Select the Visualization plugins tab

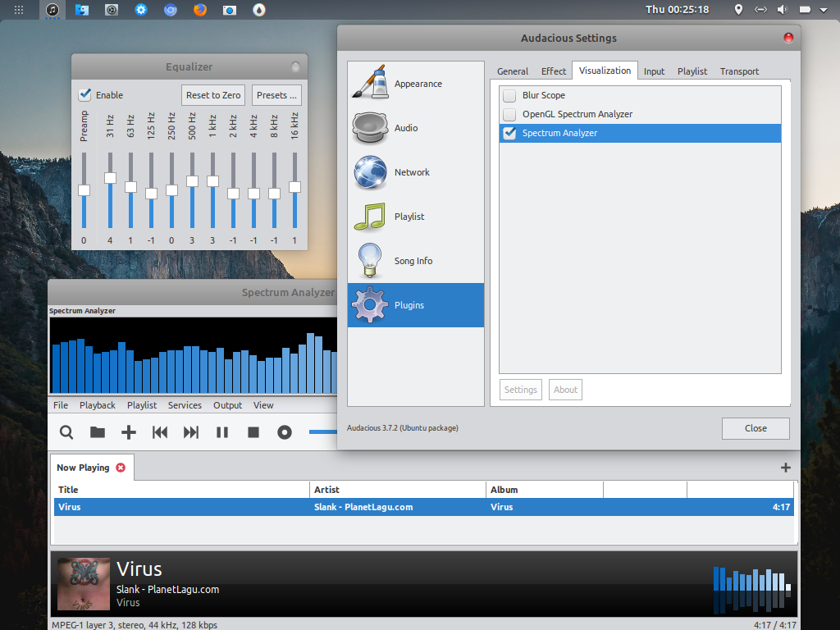[605, 71]
